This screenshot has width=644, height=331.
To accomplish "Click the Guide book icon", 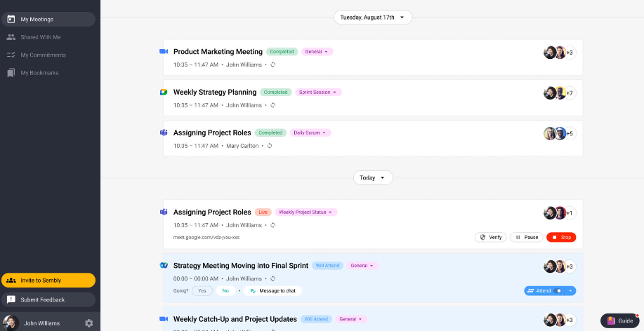I will (x=611, y=320).
